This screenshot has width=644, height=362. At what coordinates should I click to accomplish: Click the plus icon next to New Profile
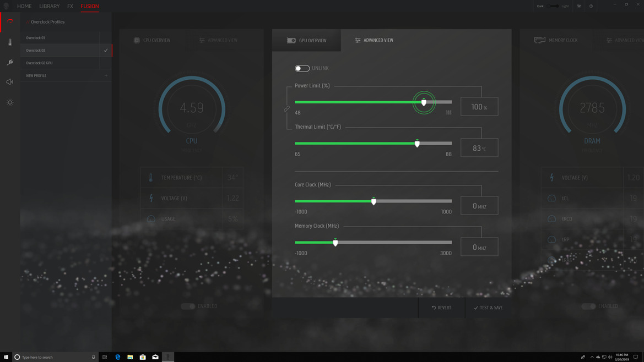(x=106, y=75)
